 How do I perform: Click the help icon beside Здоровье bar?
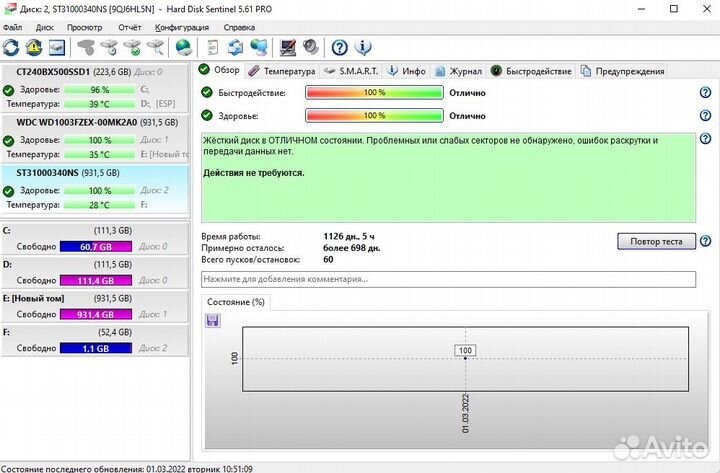[x=705, y=115]
